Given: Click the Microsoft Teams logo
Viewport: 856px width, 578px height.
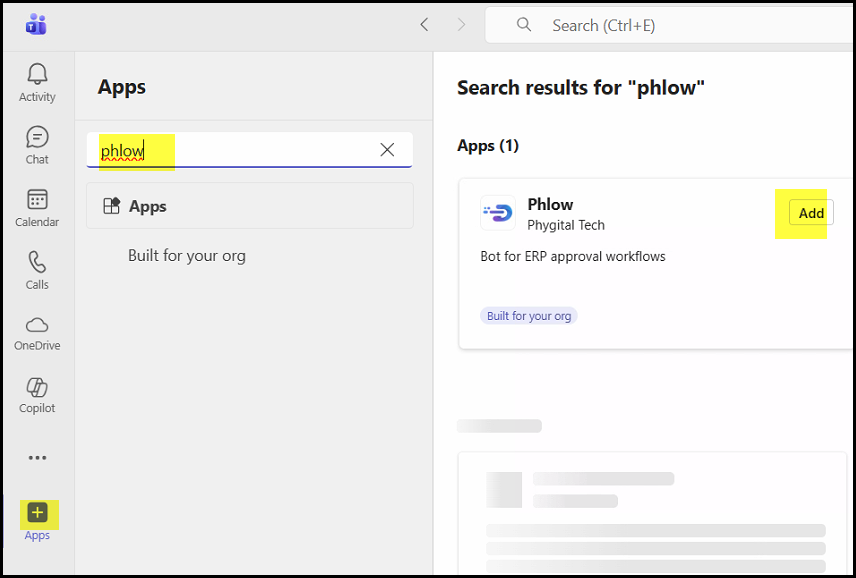Looking at the screenshot, I should [36, 25].
